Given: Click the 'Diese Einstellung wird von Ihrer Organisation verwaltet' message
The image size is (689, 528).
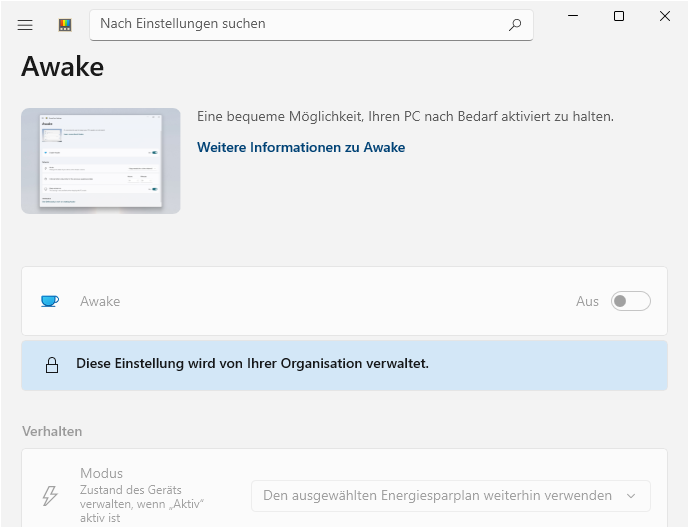Looking at the screenshot, I should [252, 364].
